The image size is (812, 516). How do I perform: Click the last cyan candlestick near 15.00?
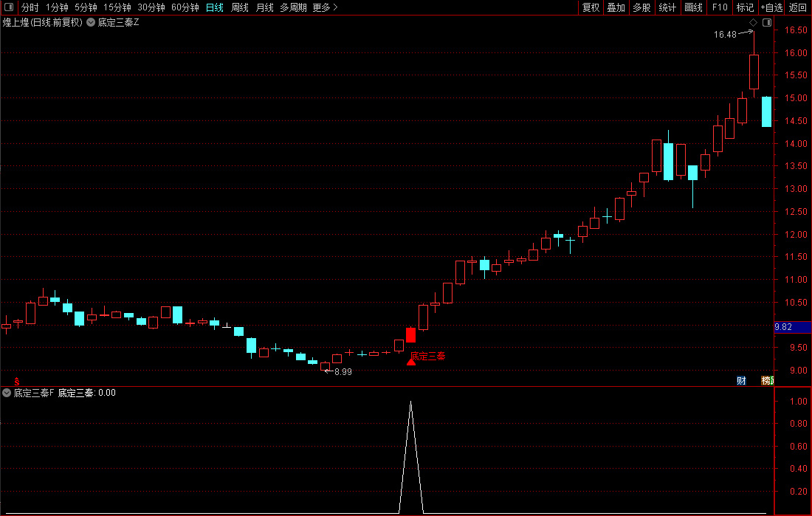(x=766, y=111)
